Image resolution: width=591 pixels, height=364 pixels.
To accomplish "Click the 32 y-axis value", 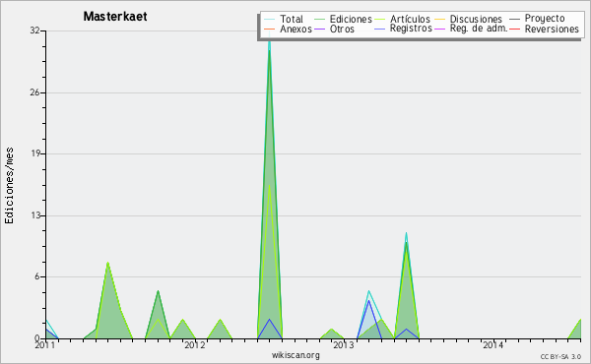I will click(x=35, y=30).
